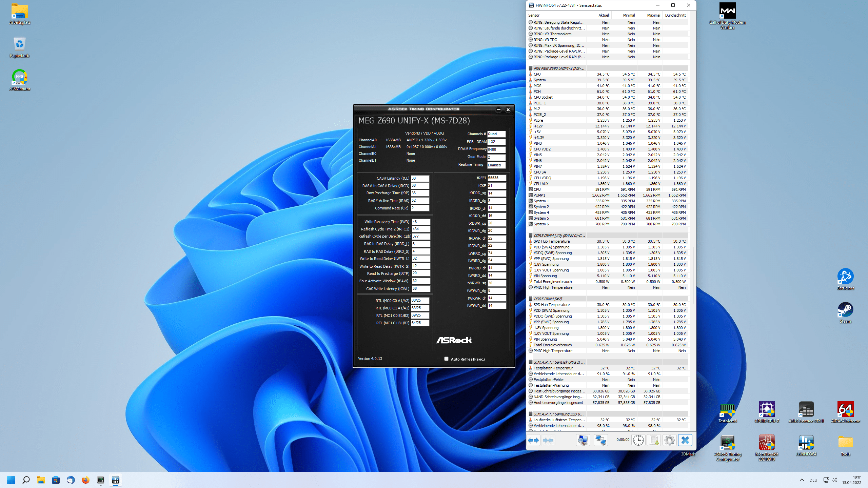Start HWiNFO sensor logging (sheet with plus)

(654, 440)
